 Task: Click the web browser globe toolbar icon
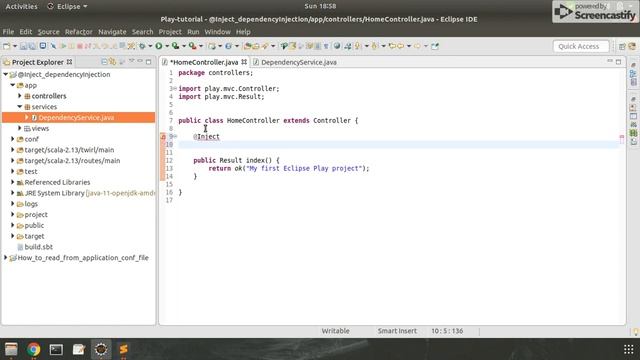pyautogui.click(x=337, y=46)
